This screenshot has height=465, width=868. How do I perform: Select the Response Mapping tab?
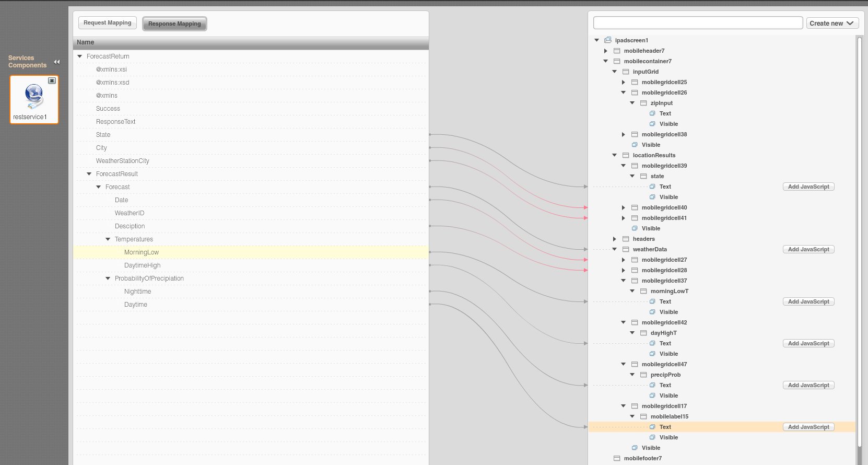click(174, 24)
